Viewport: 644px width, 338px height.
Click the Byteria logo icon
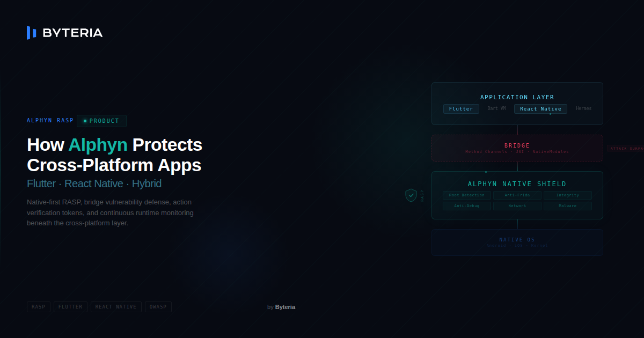pyautogui.click(x=32, y=33)
